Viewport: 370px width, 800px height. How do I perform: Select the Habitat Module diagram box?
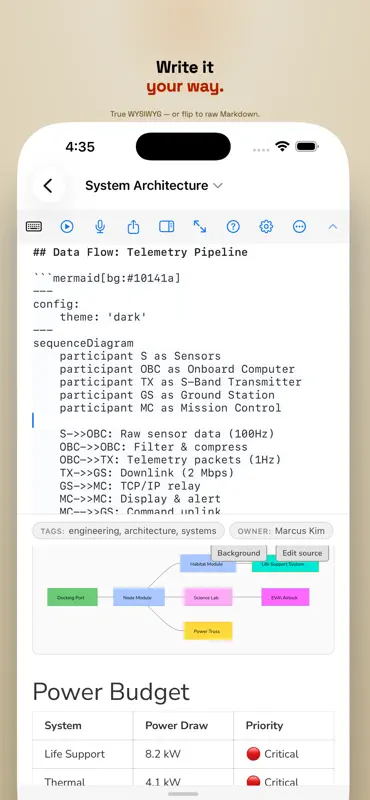tap(208, 564)
